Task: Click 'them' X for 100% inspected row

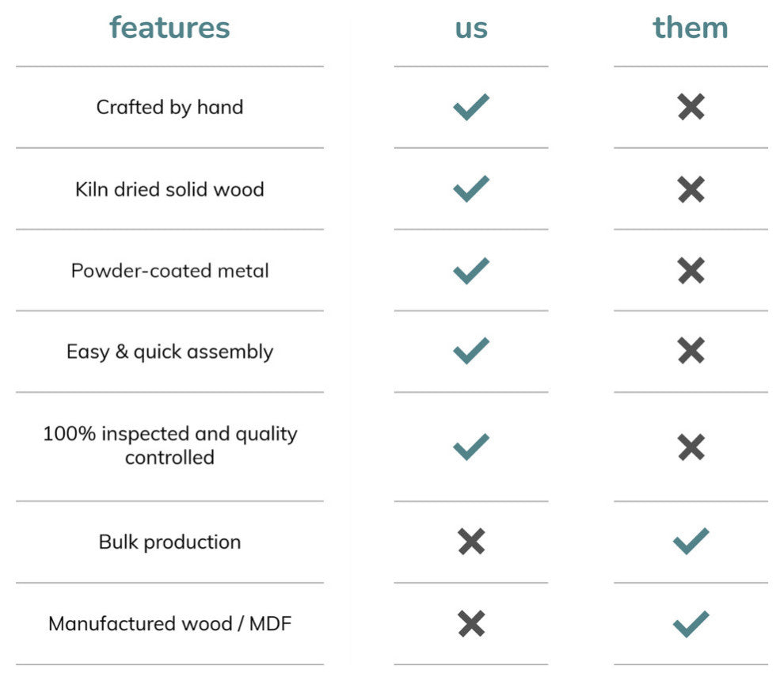Action: 691,447
